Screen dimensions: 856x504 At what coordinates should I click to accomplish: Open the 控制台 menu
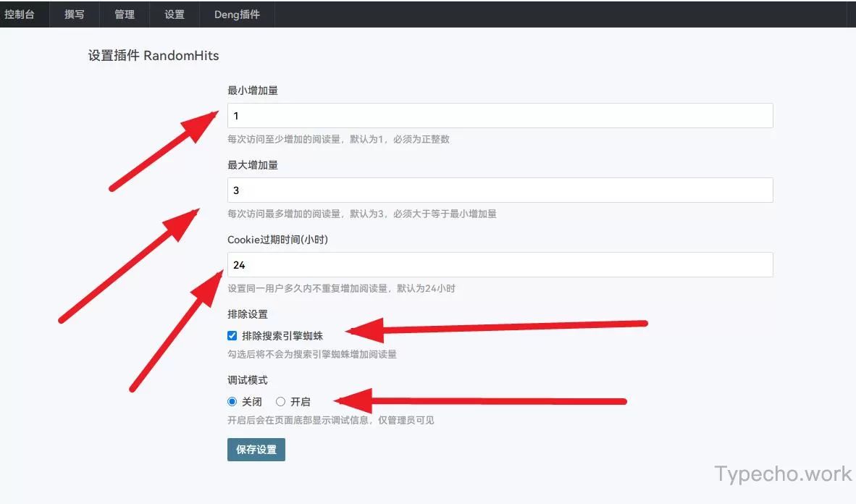pyautogui.click(x=20, y=14)
